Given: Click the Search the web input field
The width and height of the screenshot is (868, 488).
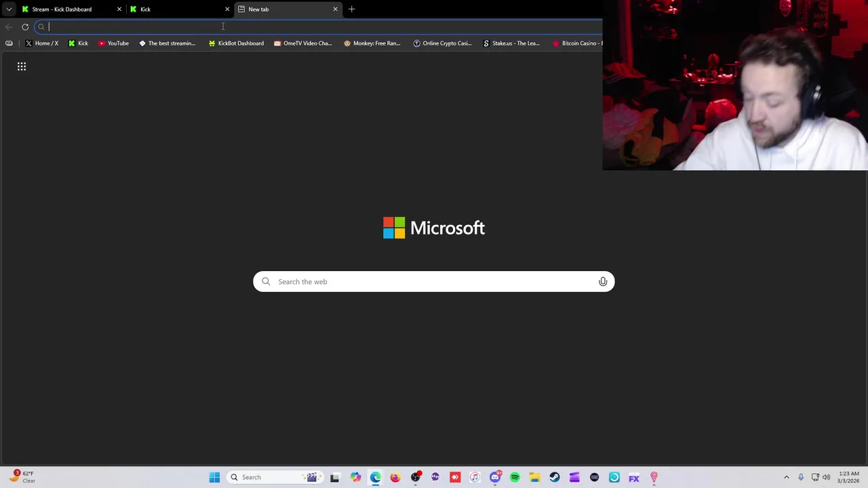Looking at the screenshot, I should pos(434,281).
